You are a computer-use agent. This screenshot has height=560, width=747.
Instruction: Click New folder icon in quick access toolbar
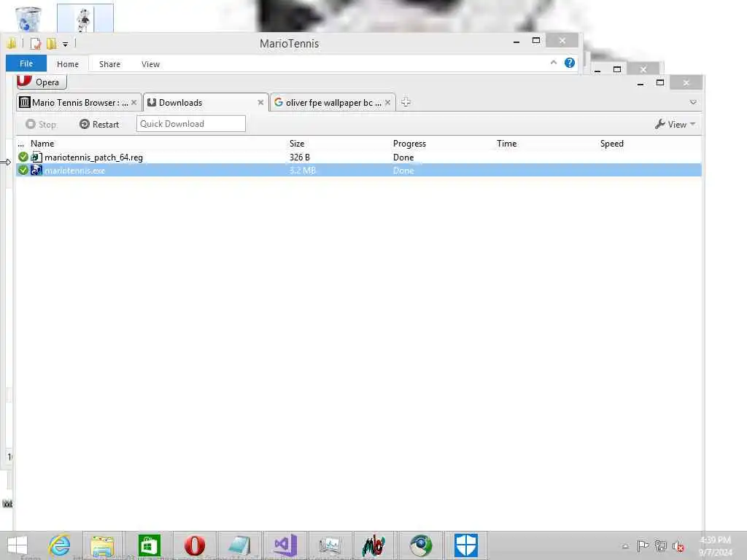52,44
